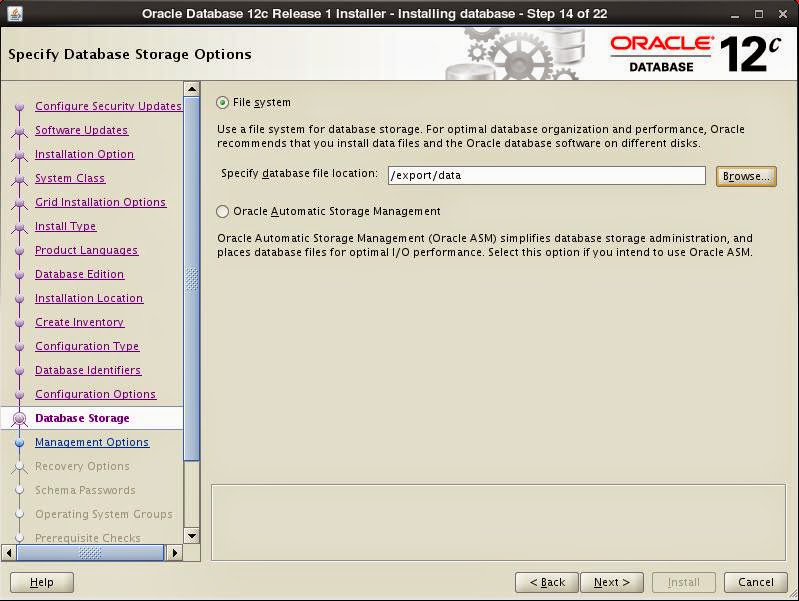
Task: Go to Management Options step
Action: coord(92,442)
